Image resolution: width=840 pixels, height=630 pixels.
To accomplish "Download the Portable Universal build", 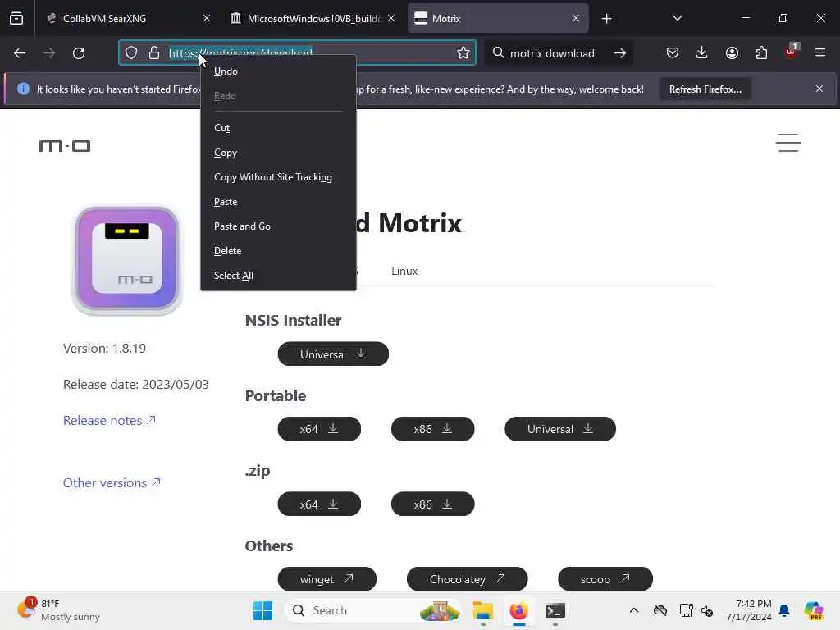I will [x=560, y=429].
